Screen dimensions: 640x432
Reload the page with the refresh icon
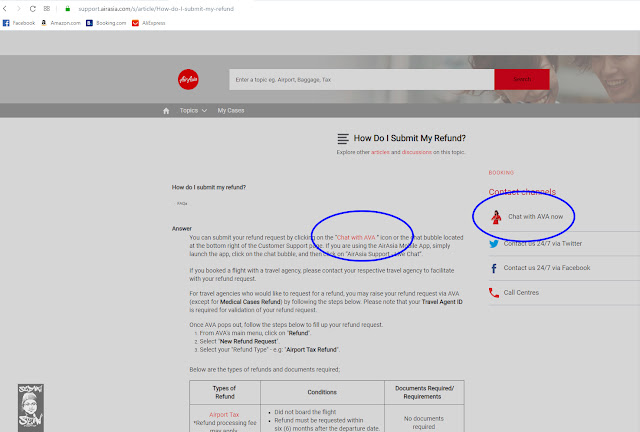(33, 9)
